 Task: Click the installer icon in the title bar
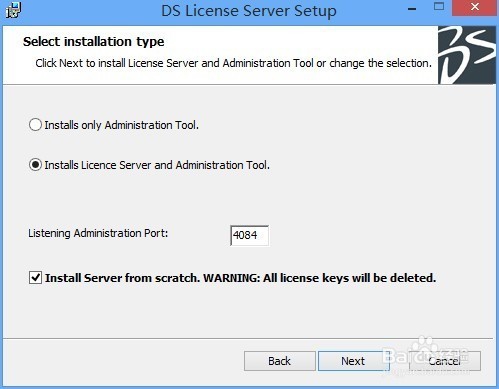click(x=13, y=10)
